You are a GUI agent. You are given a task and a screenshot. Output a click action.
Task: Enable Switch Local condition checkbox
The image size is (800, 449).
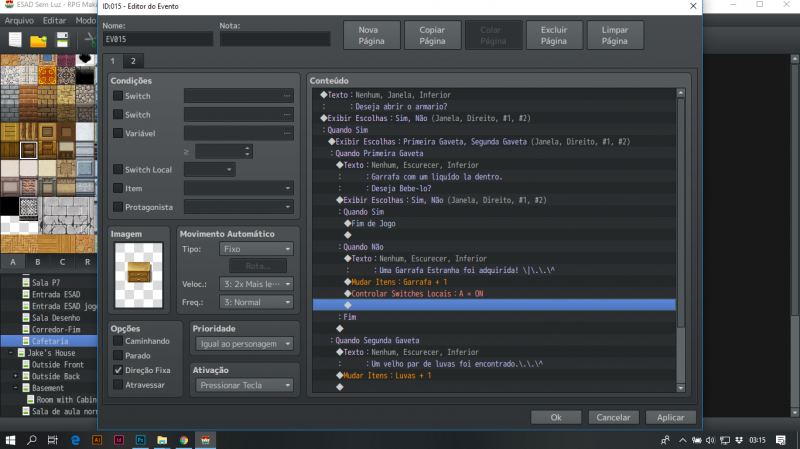click(x=118, y=169)
